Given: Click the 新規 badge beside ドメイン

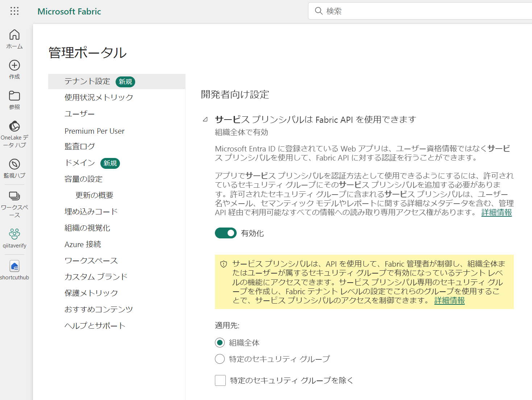Looking at the screenshot, I should [x=110, y=163].
